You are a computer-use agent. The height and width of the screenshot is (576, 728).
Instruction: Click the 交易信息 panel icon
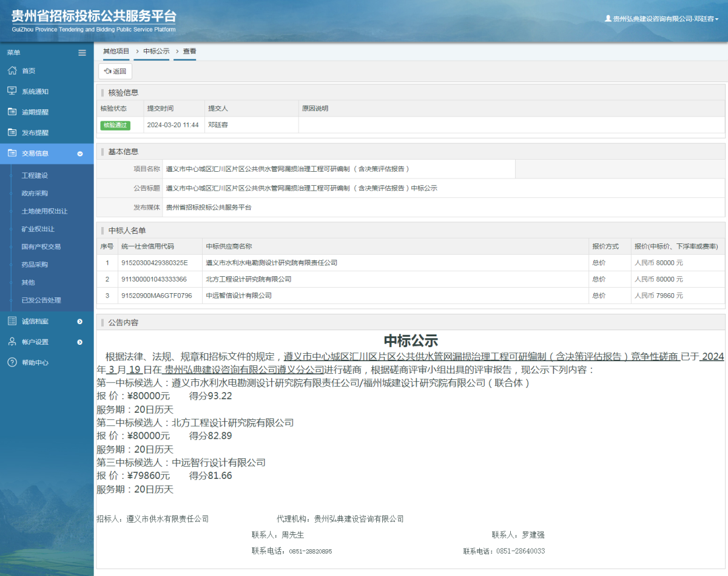click(x=12, y=154)
